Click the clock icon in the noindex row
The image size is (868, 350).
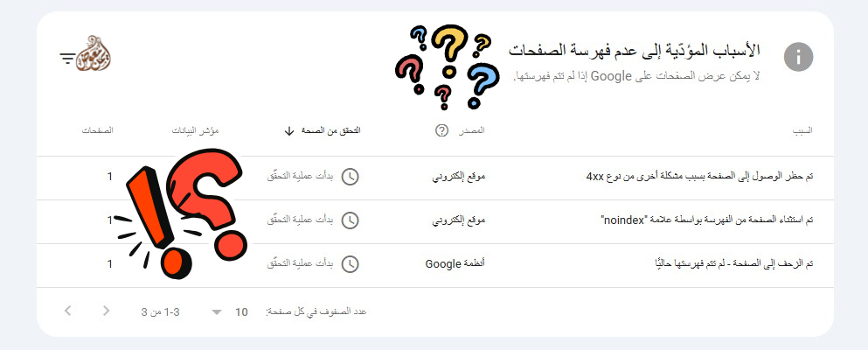350,220
